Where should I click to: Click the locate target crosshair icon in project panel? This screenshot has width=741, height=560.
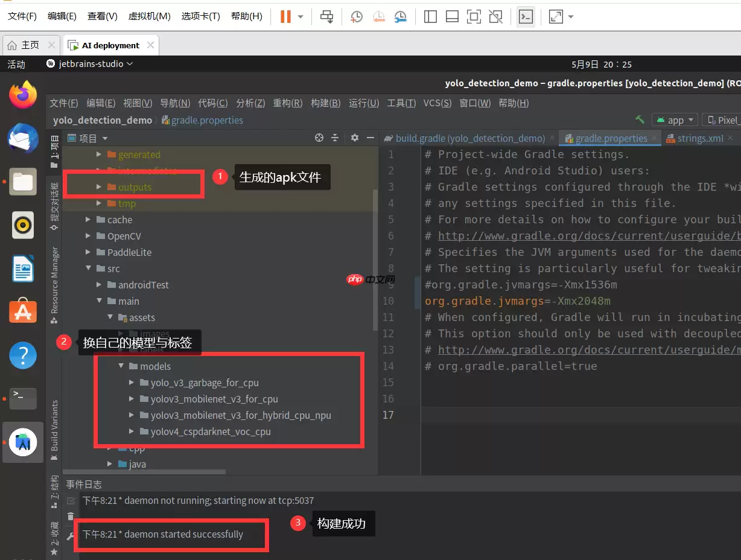click(319, 138)
